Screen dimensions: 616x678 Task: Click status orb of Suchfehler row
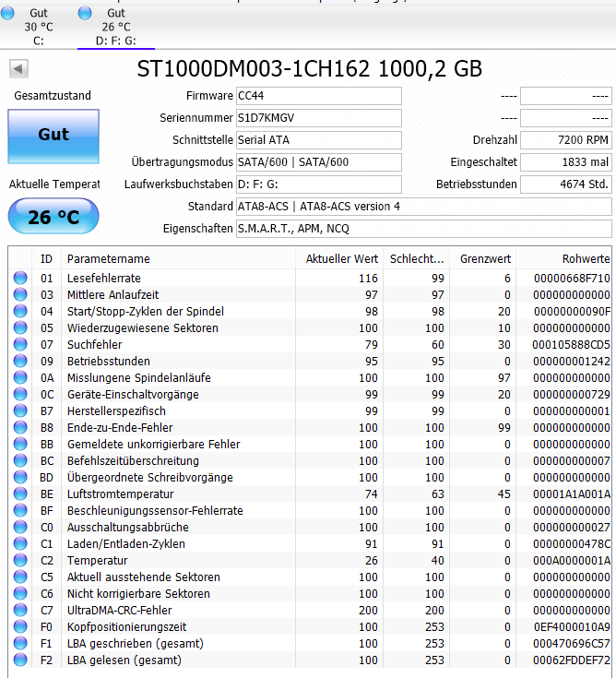pos(20,345)
